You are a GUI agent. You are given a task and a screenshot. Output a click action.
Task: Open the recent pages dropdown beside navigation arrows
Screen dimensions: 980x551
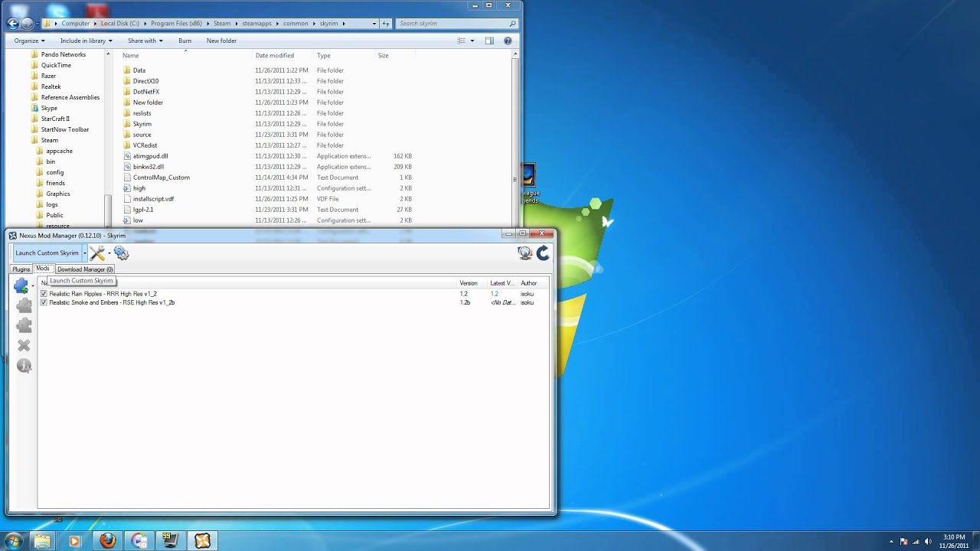click(x=38, y=24)
